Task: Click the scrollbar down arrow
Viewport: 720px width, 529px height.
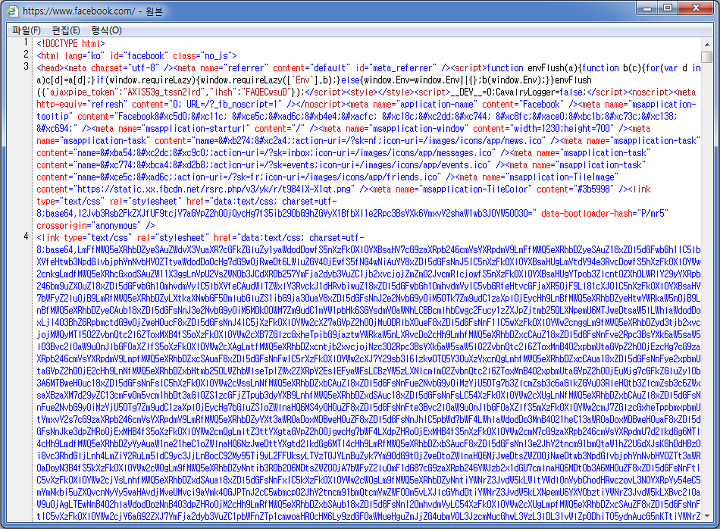Action: click(707, 516)
